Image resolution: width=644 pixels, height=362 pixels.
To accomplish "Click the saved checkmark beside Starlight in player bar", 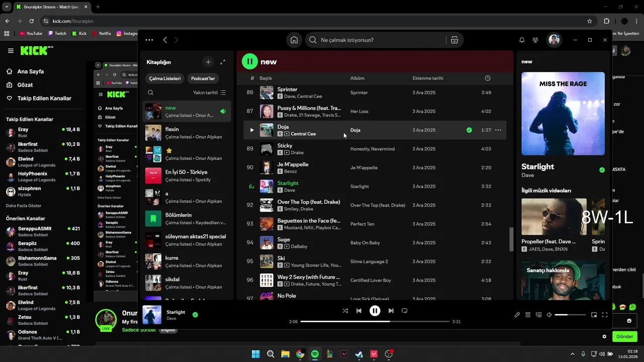I will (x=195, y=315).
